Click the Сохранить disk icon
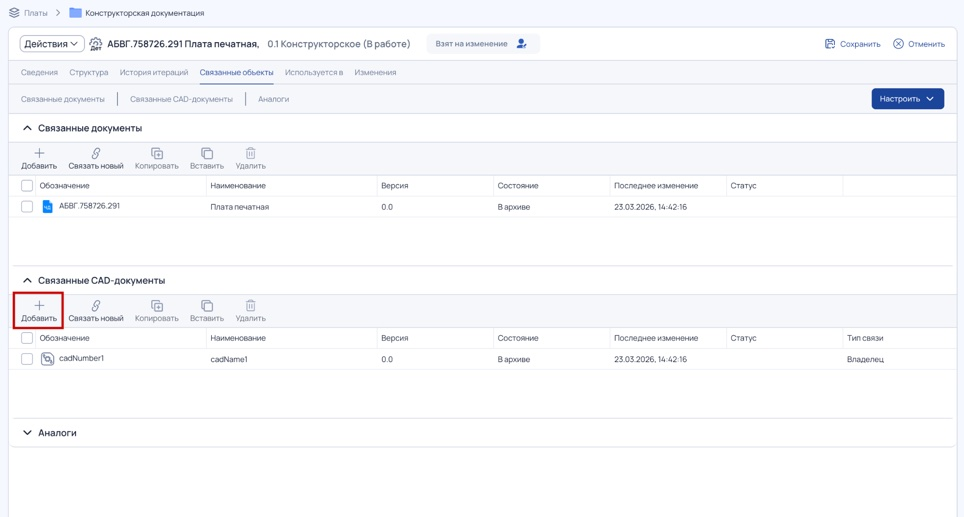This screenshot has height=517, width=964. 830,44
